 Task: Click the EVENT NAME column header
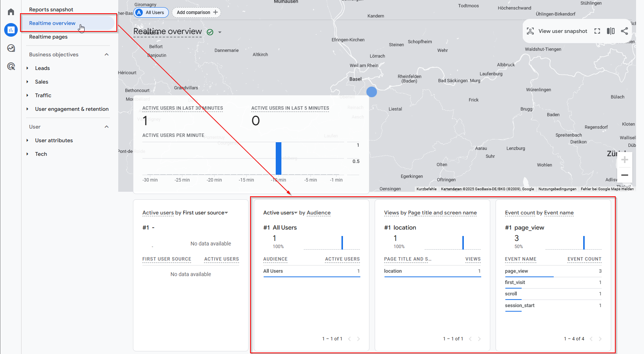click(x=520, y=259)
